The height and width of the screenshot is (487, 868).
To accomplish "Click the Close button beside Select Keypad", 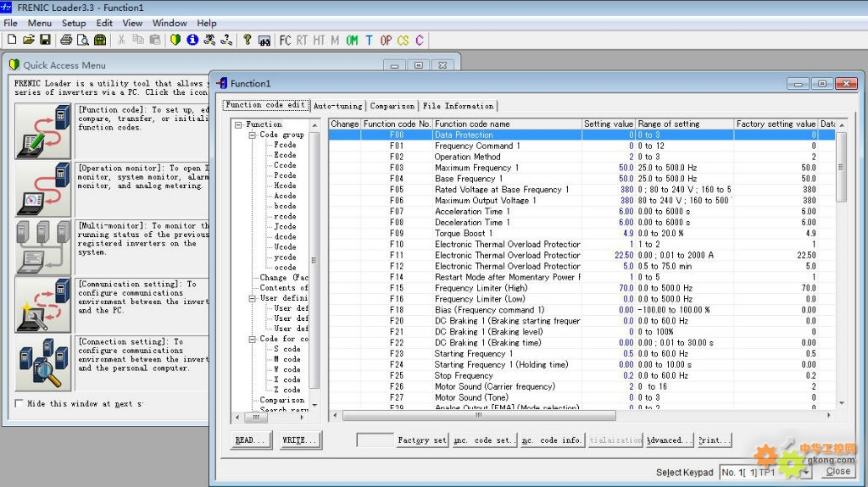I will pyautogui.click(x=837, y=472).
